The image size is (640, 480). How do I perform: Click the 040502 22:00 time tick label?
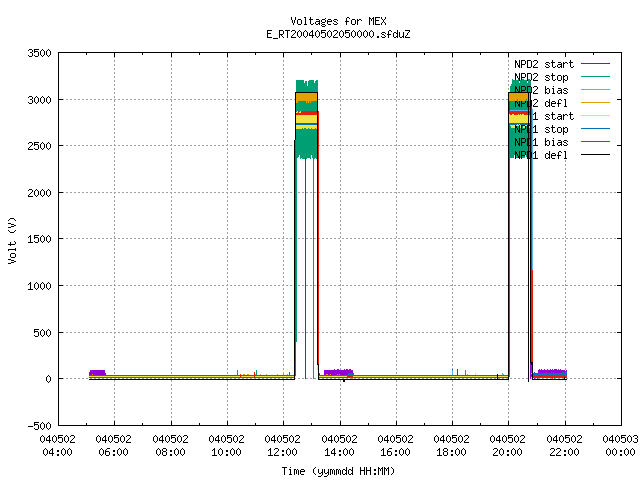click(x=564, y=446)
